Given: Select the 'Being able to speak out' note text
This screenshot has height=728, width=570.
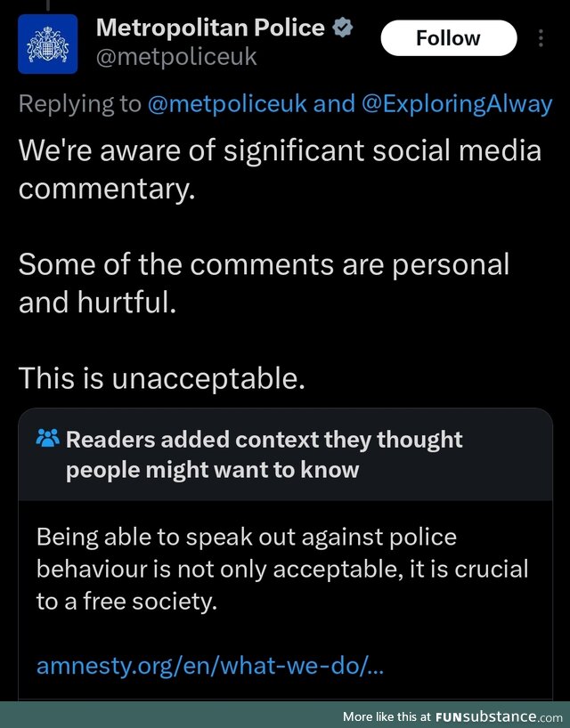Looking at the screenshot, I should tap(282, 570).
